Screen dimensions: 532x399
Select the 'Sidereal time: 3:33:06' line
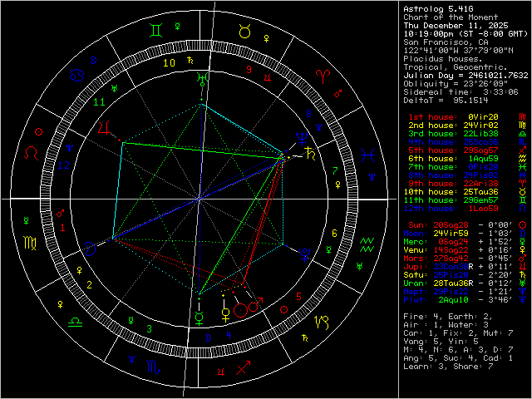tap(461, 92)
